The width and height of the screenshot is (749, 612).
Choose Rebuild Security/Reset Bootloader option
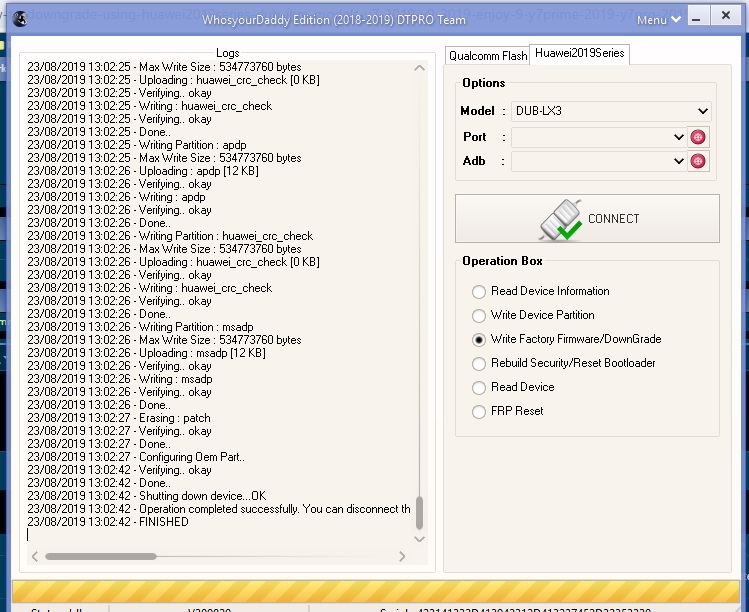coord(564,363)
